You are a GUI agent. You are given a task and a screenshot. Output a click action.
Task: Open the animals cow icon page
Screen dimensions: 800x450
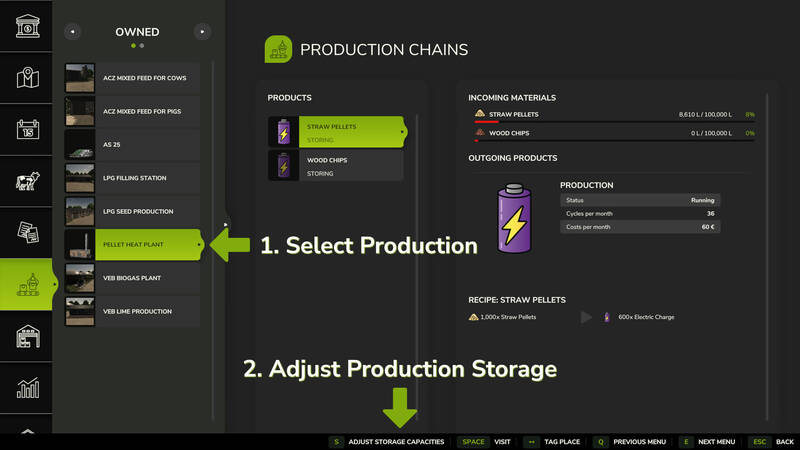click(x=28, y=182)
